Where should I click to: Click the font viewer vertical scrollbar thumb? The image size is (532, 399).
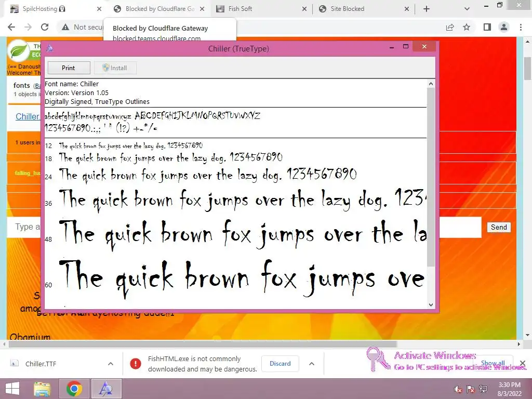[431, 178]
